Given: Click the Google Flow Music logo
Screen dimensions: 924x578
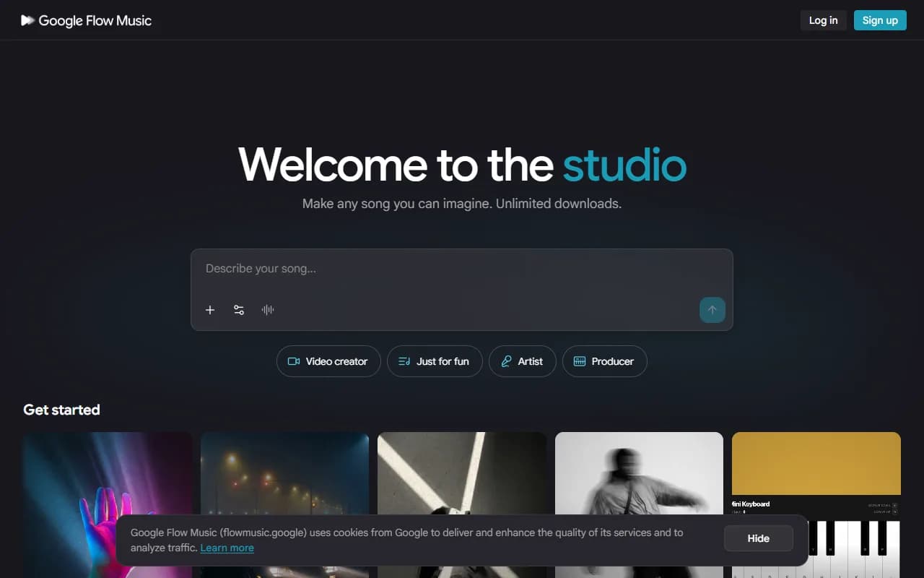Looking at the screenshot, I should click(x=86, y=20).
